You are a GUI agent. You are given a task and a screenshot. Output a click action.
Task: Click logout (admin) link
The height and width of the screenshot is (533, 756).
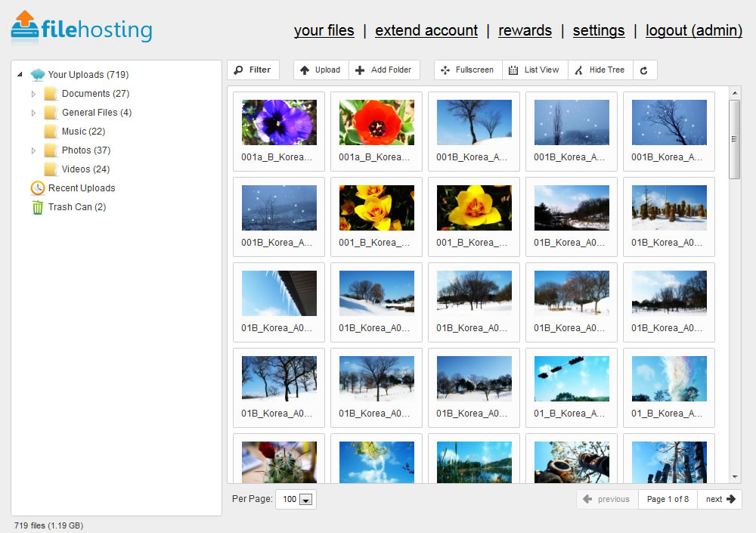[x=694, y=30]
